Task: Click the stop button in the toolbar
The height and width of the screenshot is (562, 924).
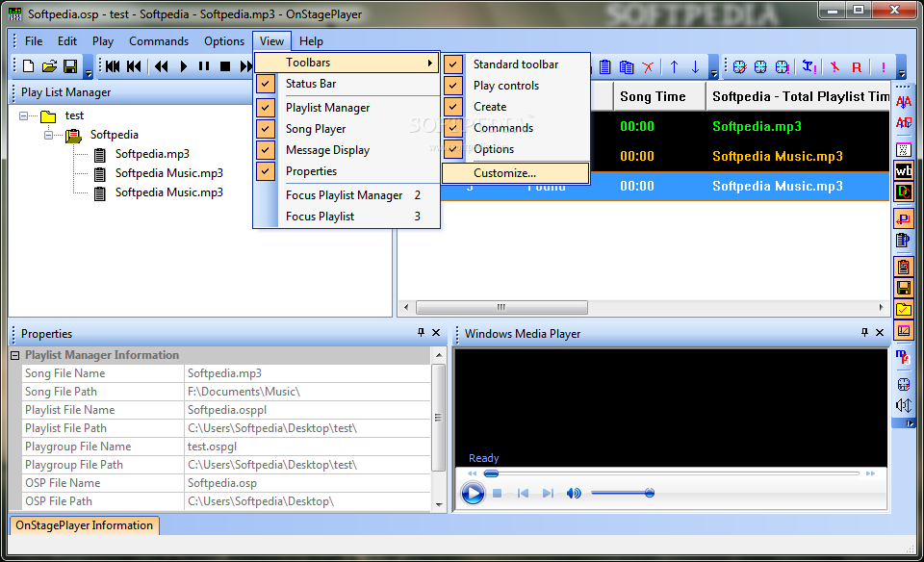Action: pos(225,66)
